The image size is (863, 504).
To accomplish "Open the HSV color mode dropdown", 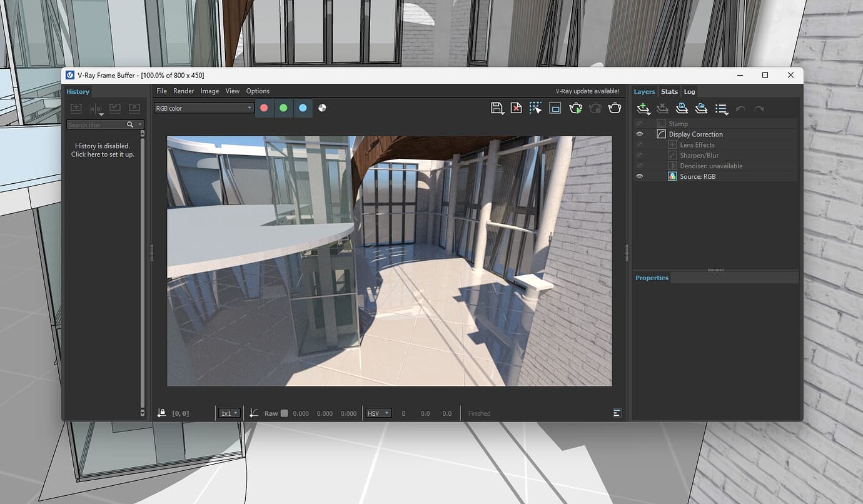I will tap(378, 413).
